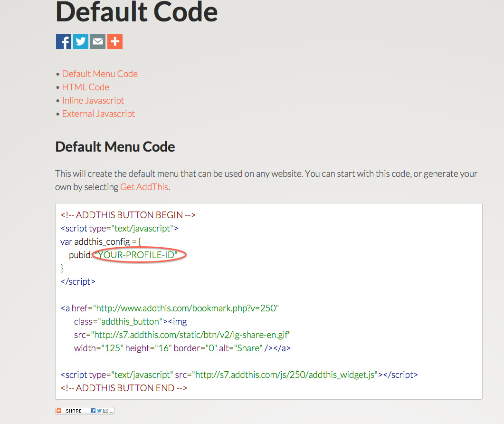Image resolution: width=504 pixels, height=424 pixels.
Task: Click the "ADDTHIS BUTTON BEGIN" comment line
Action: tap(128, 215)
